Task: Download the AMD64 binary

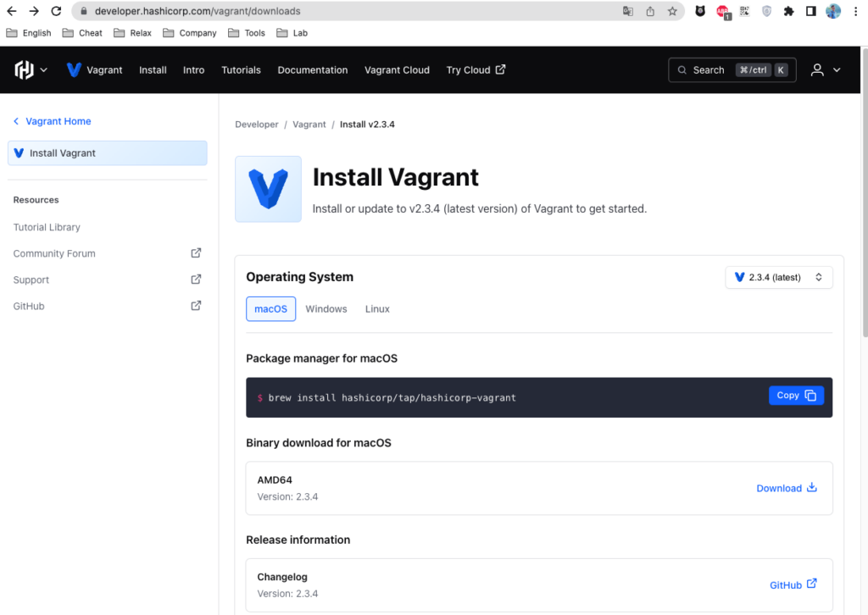Action: tap(787, 488)
